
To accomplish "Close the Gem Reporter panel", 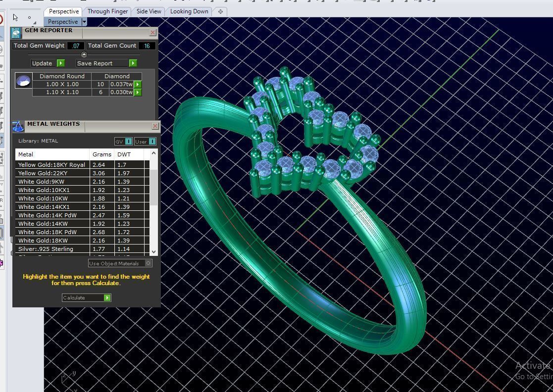I will coord(152,33).
